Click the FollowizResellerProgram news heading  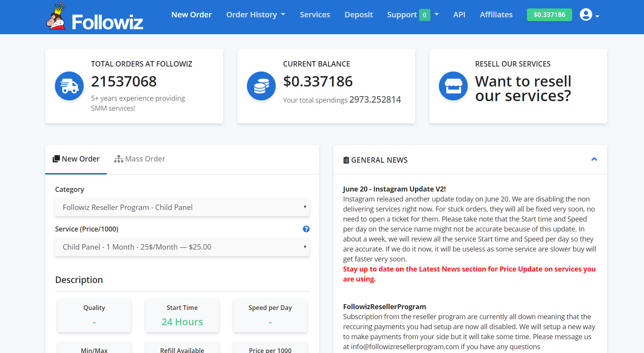(384, 306)
